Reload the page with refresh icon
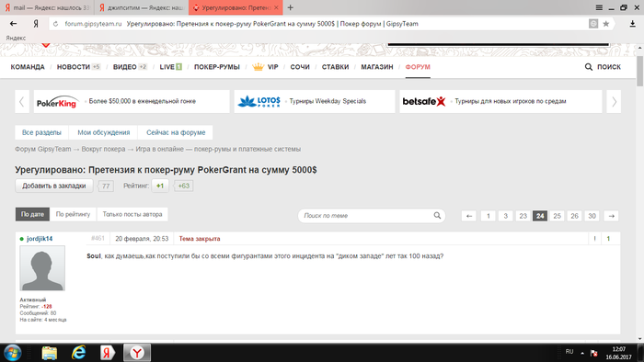The height and width of the screenshot is (362, 644). tap(56, 24)
